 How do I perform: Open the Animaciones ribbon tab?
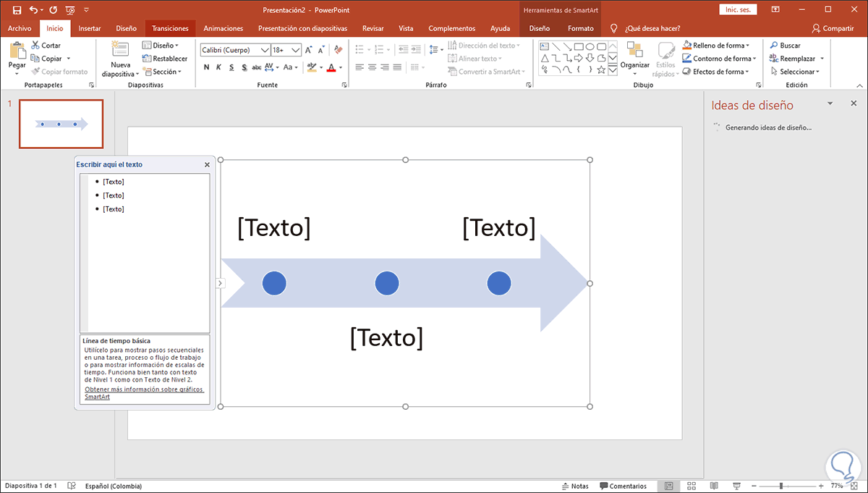pos(224,29)
